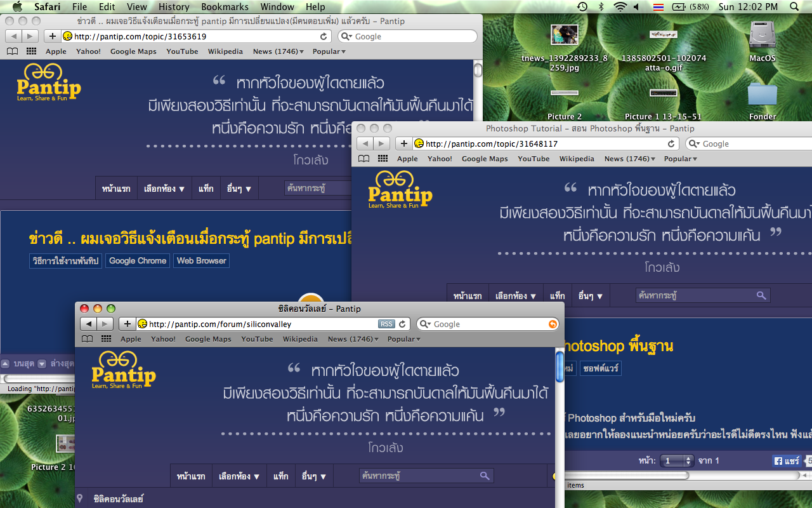Viewport: 812px width, 508px height.
Task: Open bookmarks library in the siliconvalley window
Action: (87, 339)
